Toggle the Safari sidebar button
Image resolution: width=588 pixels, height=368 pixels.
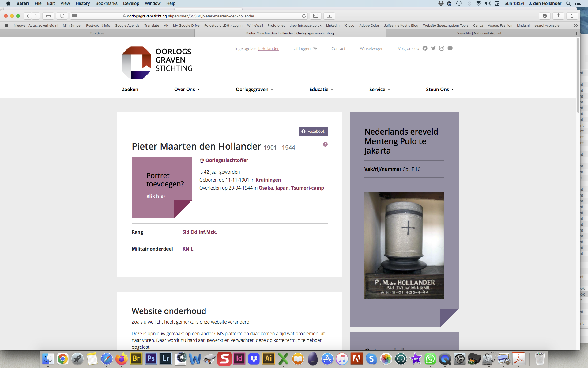pos(315,16)
